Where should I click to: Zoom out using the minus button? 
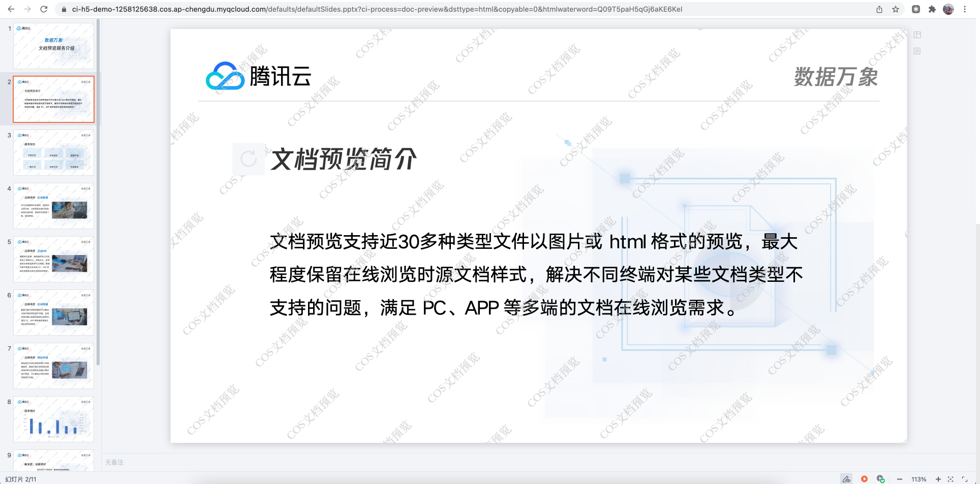coord(900,479)
